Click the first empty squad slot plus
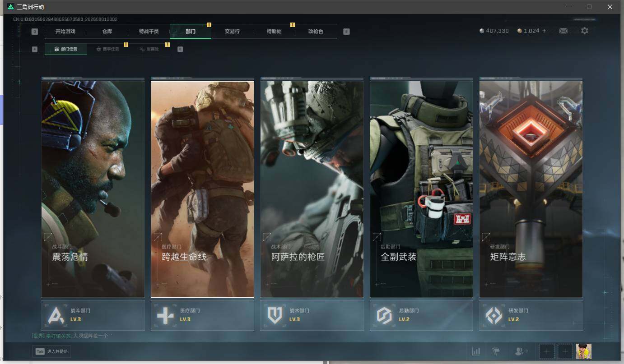 (x=546, y=351)
